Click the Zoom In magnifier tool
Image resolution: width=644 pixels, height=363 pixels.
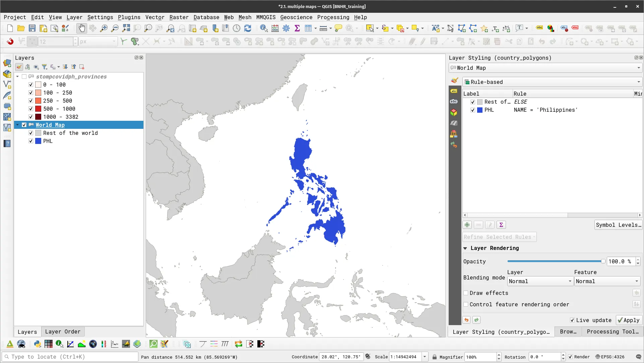[x=104, y=28]
